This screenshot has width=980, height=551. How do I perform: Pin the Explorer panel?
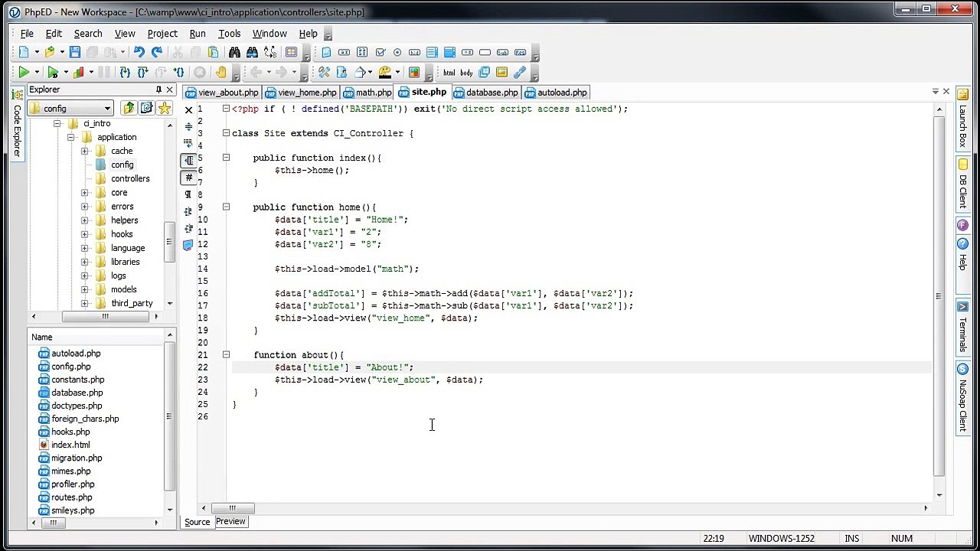[158, 90]
